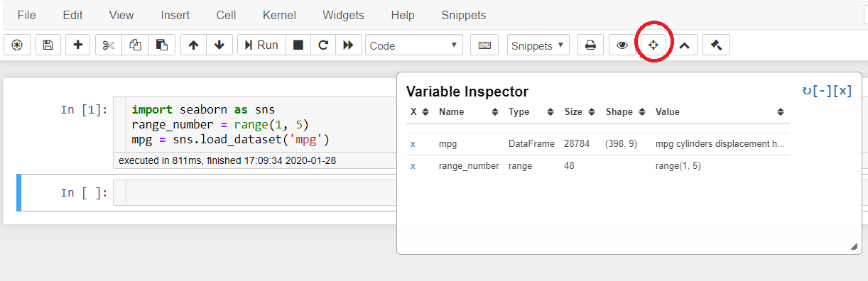
Task: Open the Kernel menu
Action: (279, 15)
